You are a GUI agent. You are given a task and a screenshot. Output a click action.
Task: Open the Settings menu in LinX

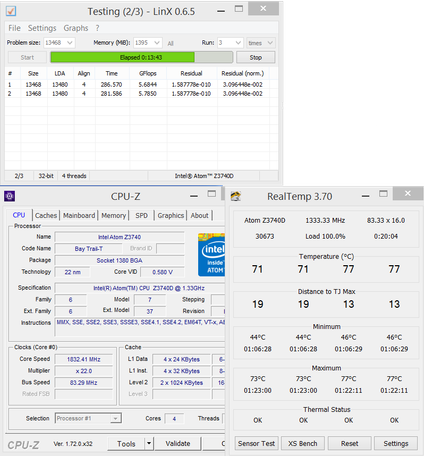pos(42,28)
